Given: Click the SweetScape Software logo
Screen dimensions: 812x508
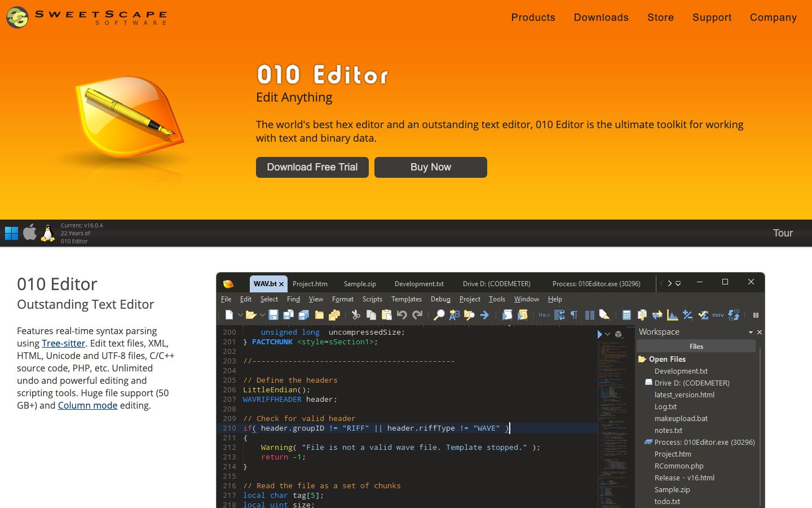Looking at the screenshot, I should tap(87, 17).
